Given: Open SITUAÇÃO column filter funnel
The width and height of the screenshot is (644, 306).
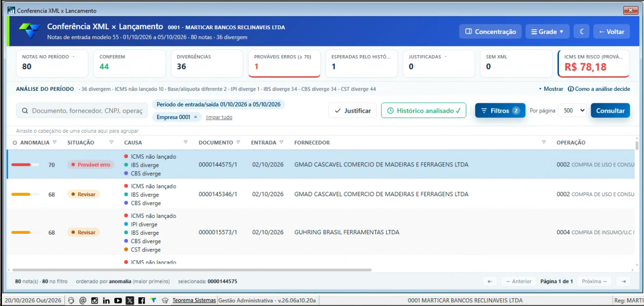Looking at the screenshot, I should 111,143.
